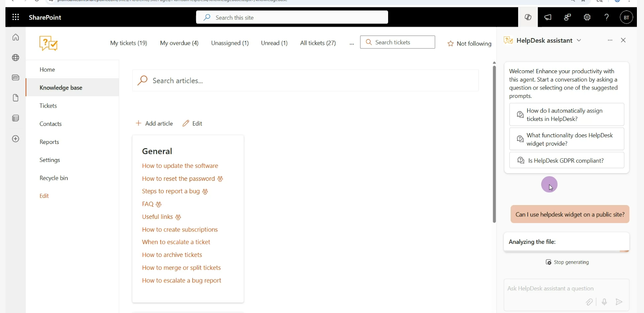Open the SharePoint app launcher waffle
Image resolution: width=644 pixels, height=313 pixels.
point(15,17)
